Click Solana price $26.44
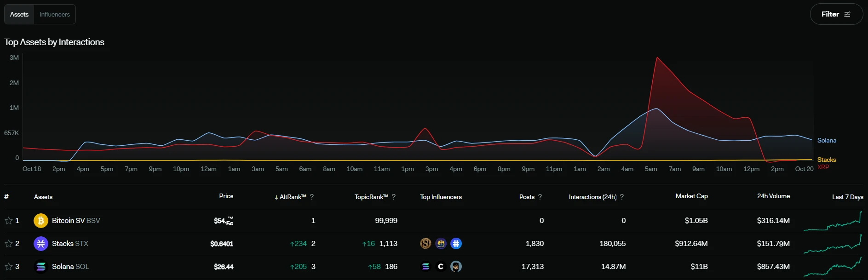The image size is (868, 280). point(224,267)
